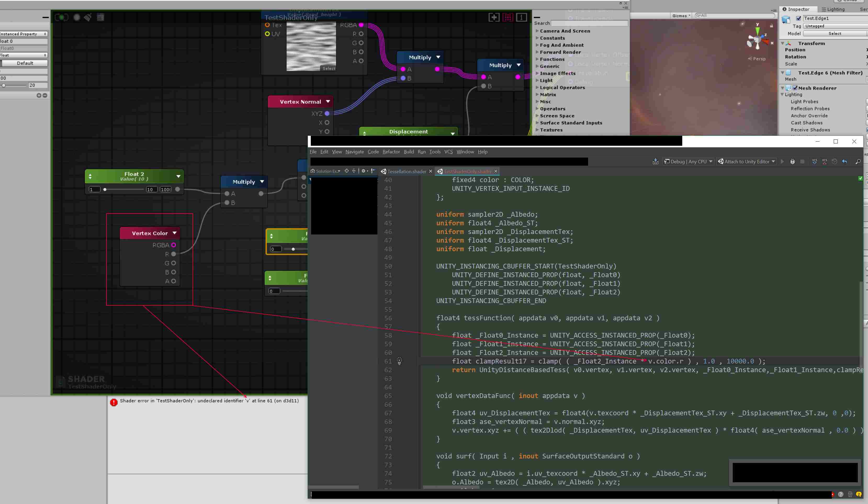Click the lightbulb quick-fix icon on line 61

pos(399,361)
